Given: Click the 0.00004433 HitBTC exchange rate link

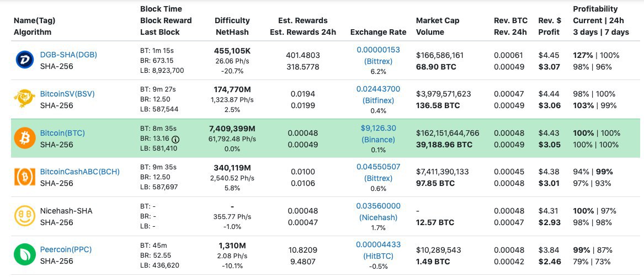Looking at the screenshot, I should (378, 244).
